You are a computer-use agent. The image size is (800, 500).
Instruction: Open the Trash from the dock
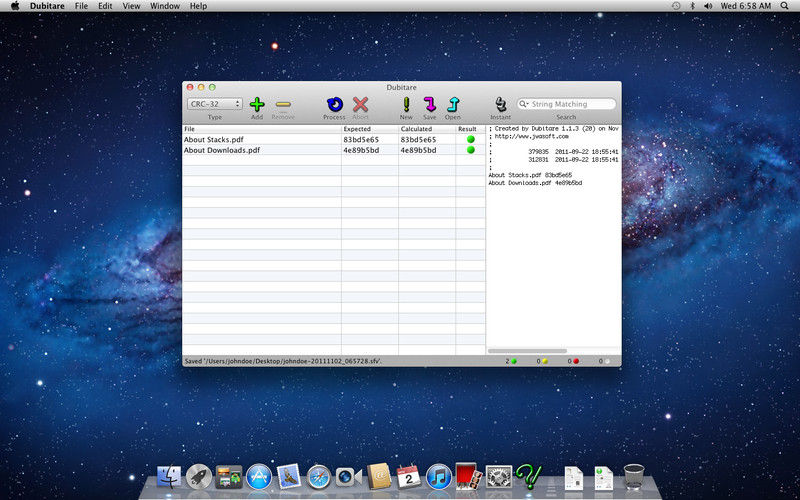pyautogui.click(x=634, y=477)
